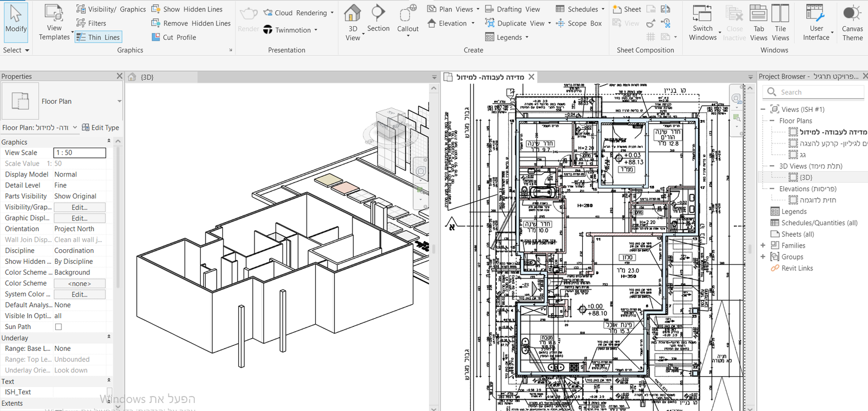Viewport: 868px width, 411px height.
Task: Click Show Hidden Lines tool
Action: [x=187, y=9]
